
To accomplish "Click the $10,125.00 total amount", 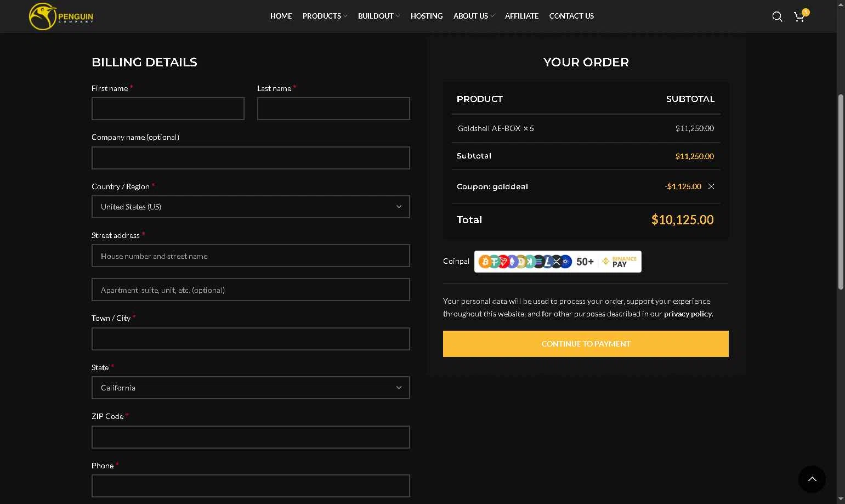I will (x=682, y=220).
